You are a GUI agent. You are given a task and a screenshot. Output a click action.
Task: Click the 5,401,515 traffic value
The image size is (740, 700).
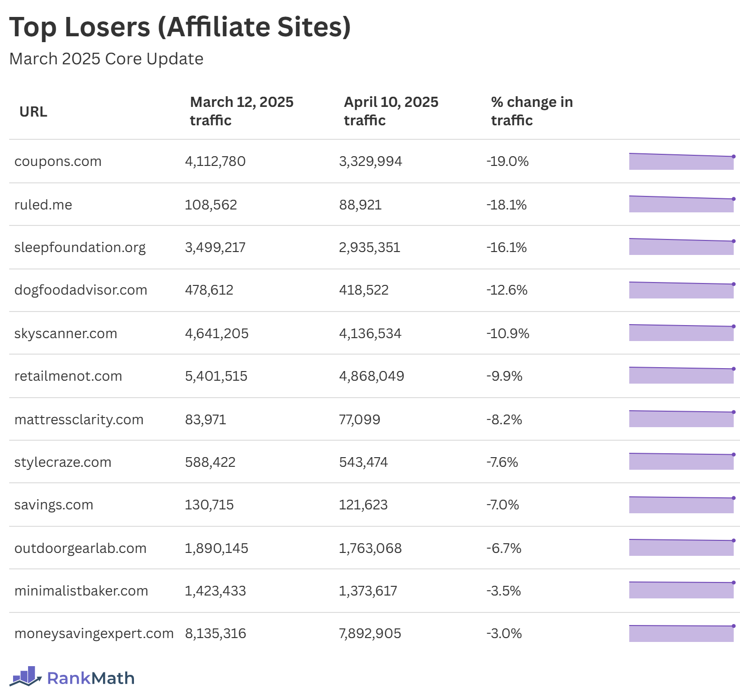[x=216, y=376]
